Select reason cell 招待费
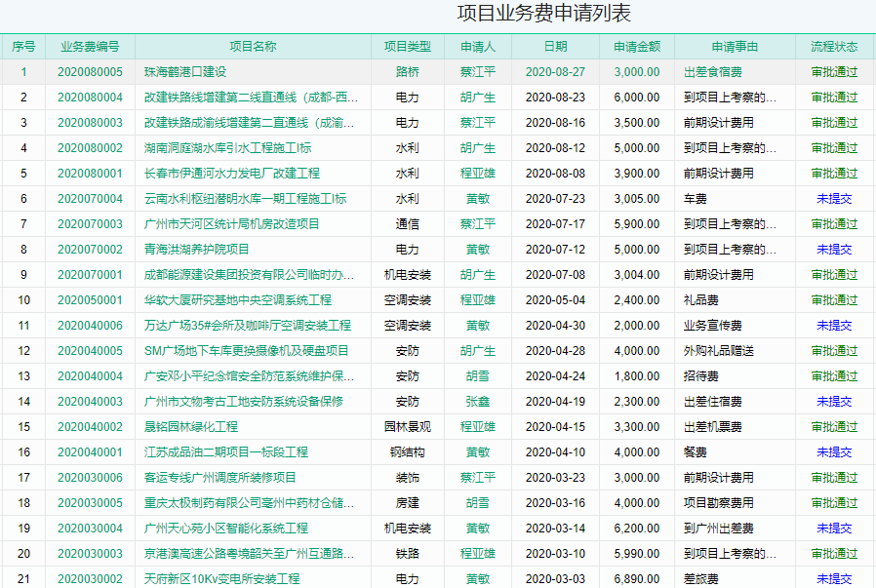Image resolution: width=876 pixels, height=588 pixels. (701, 376)
